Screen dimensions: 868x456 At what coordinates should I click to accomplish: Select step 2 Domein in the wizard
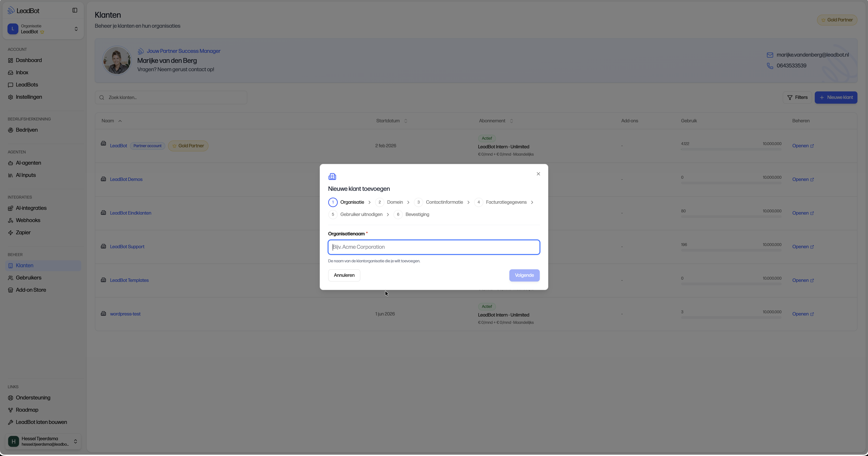pos(389,202)
